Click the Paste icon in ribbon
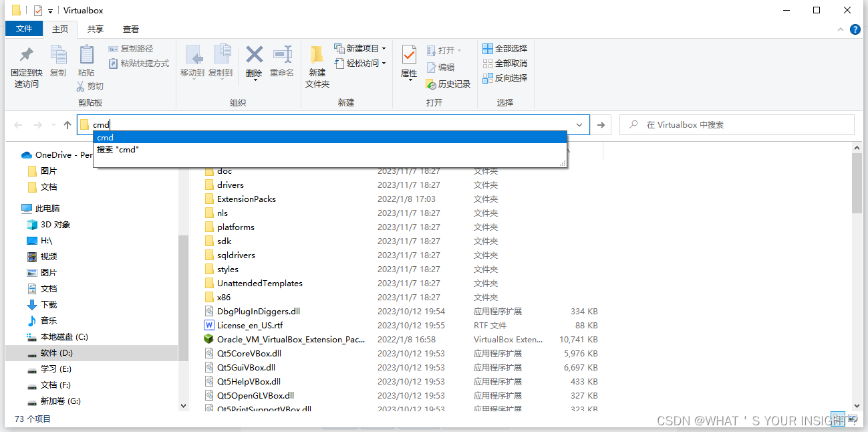This screenshot has width=868, height=432. (x=86, y=56)
